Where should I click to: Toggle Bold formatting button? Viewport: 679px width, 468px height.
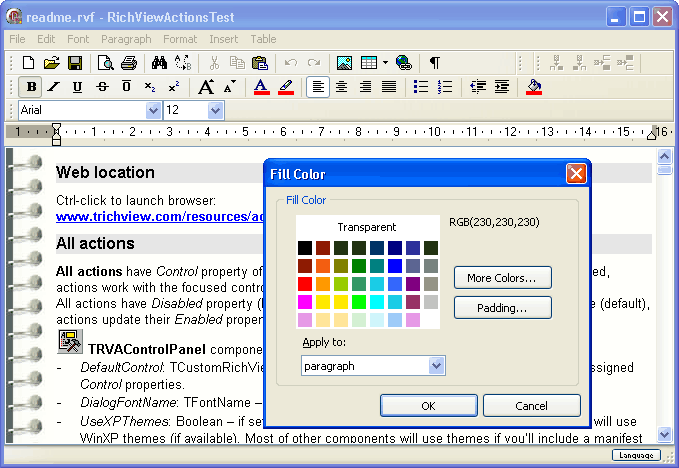tap(31, 87)
